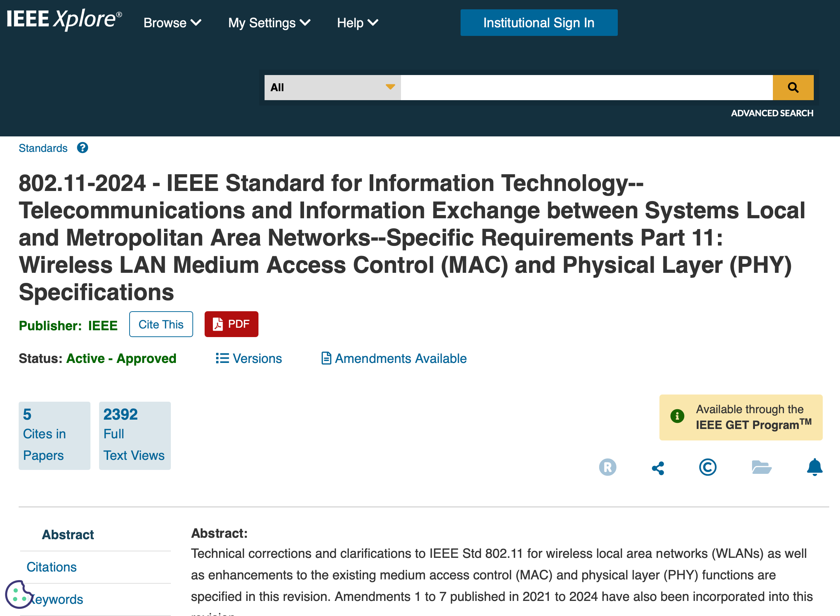Click the share icon
This screenshot has height=616, width=840.
(658, 468)
